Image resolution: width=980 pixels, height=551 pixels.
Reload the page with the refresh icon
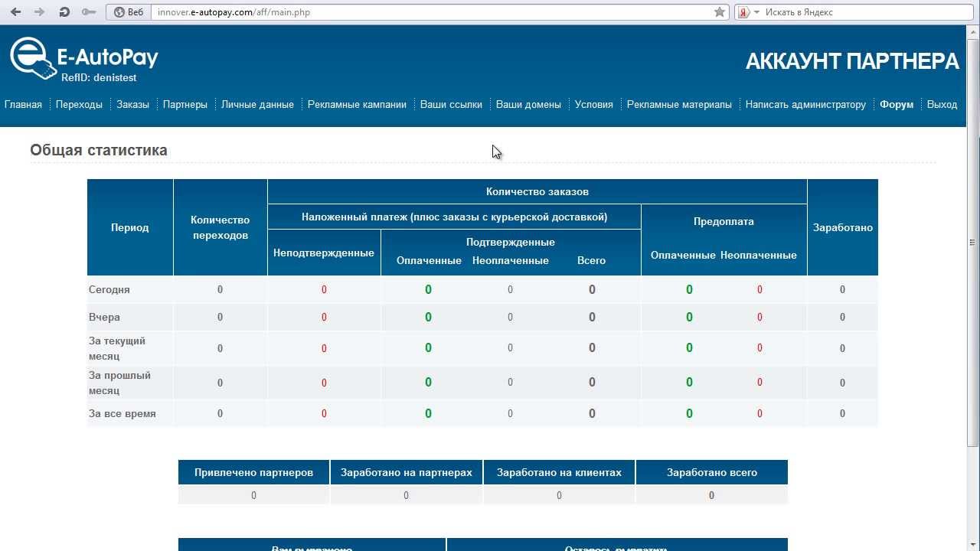click(64, 12)
